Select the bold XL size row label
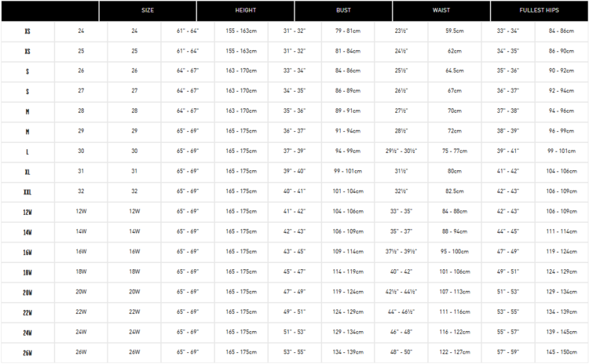Screen dimensions: 589x364 (27, 172)
